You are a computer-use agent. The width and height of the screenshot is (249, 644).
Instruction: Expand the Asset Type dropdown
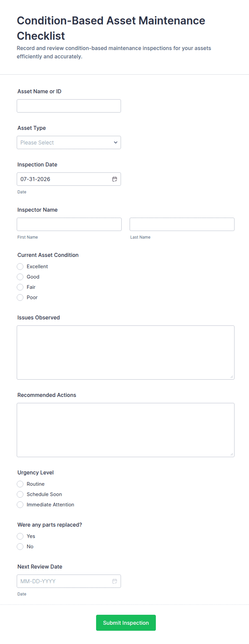pos(69,142)
